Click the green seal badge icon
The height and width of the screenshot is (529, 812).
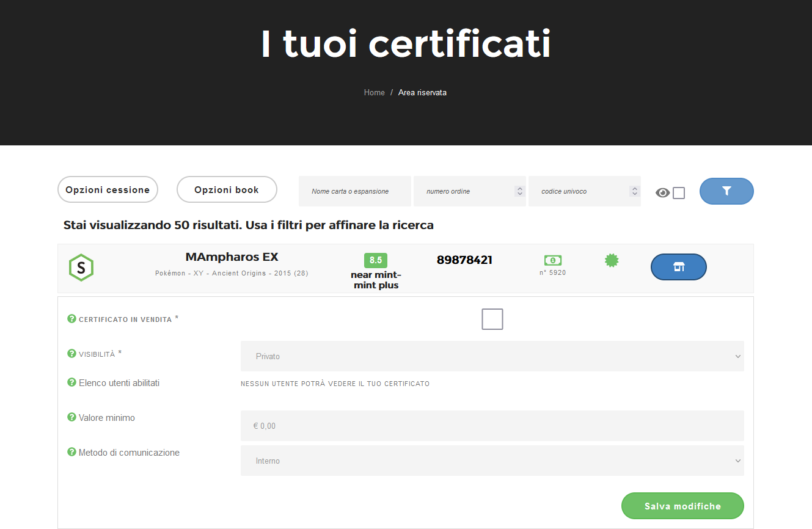tap(612, 260)
